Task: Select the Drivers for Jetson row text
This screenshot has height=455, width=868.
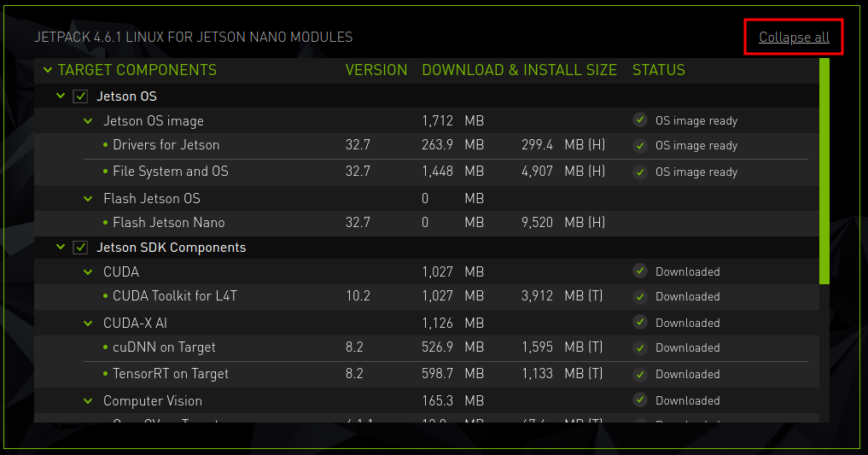Action: (166, 145)
